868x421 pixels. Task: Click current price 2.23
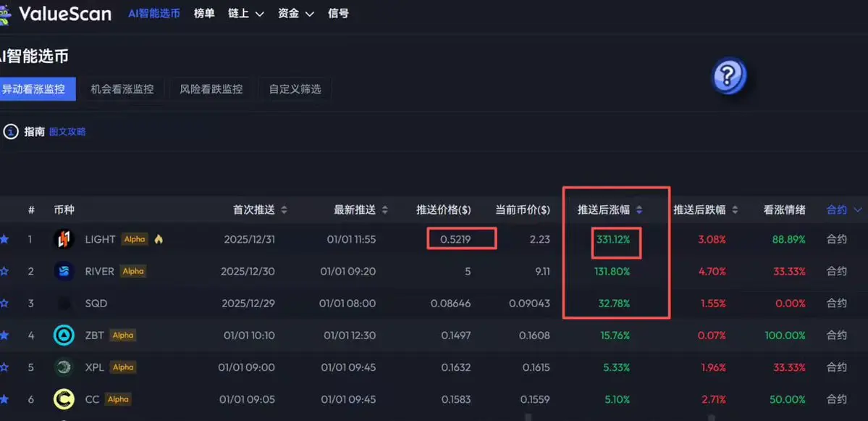coord(540,239)
